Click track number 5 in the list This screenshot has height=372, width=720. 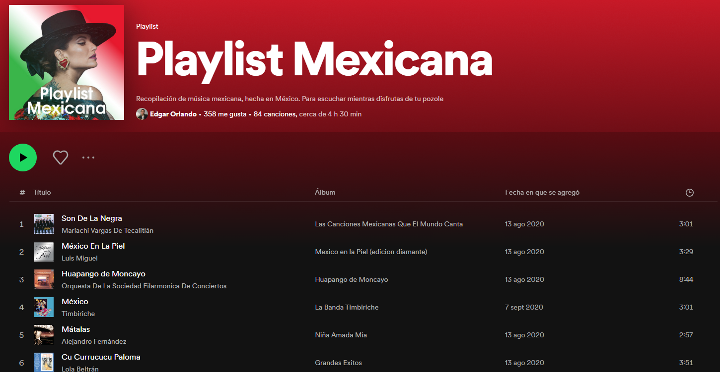tap(21, 335)
